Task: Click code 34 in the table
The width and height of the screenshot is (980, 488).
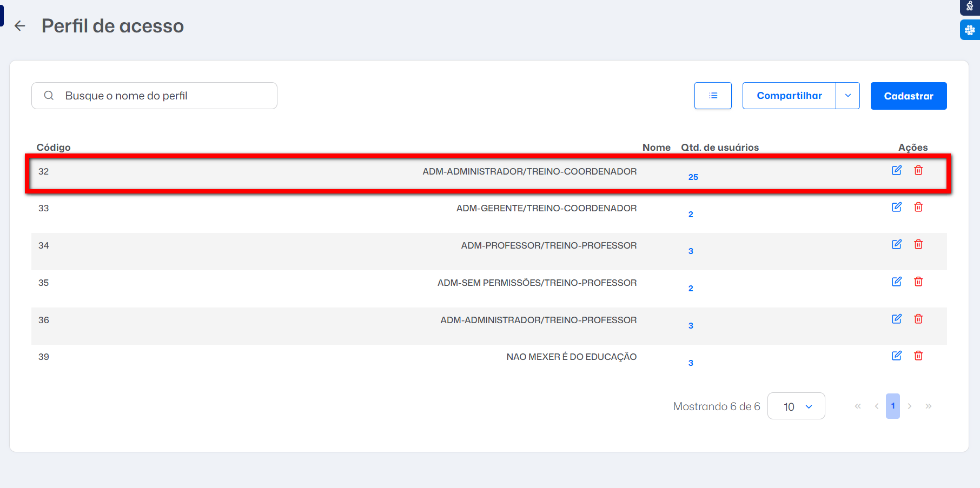Action: click(x=44, y=245)
